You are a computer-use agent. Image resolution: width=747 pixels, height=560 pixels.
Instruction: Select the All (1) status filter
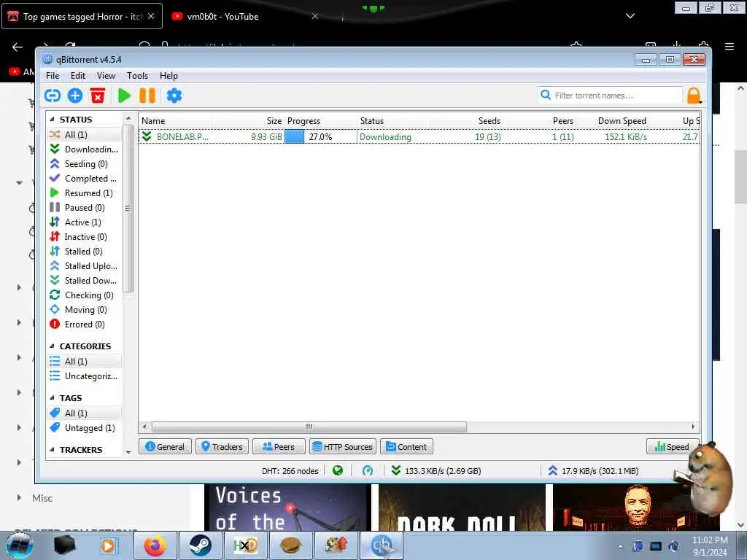click(x=85, y=135)
